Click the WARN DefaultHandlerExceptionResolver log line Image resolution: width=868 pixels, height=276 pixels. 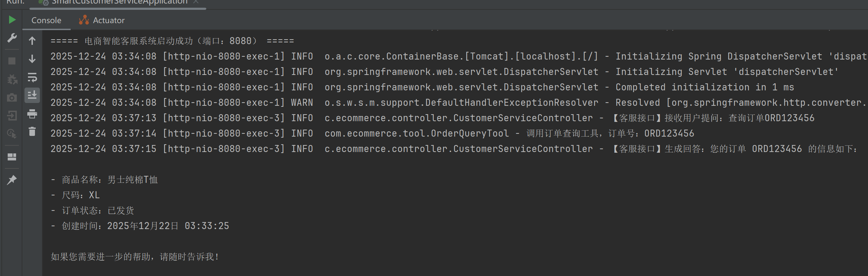[458, 103]
